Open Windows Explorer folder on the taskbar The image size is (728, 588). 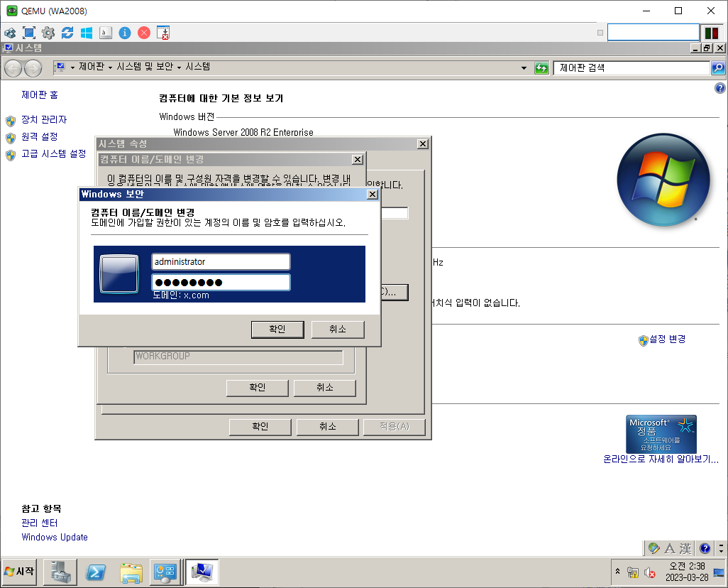coord(131,572)
